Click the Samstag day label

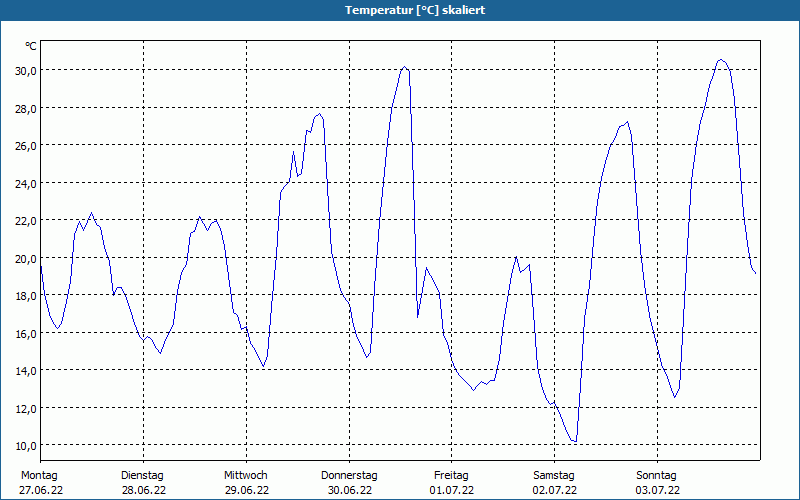click(554, 476)
